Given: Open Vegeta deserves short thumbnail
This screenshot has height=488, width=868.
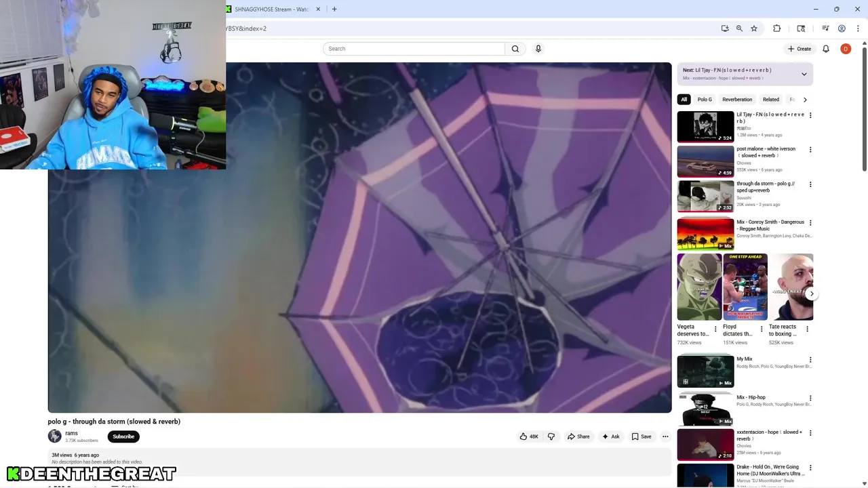Looking at the screenshot, I should 699,287.
